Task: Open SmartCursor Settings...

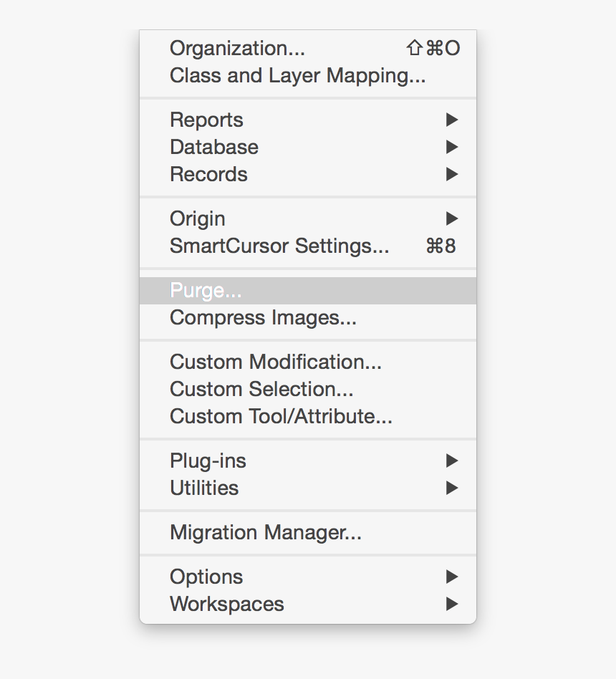Action: click(279, 246)
